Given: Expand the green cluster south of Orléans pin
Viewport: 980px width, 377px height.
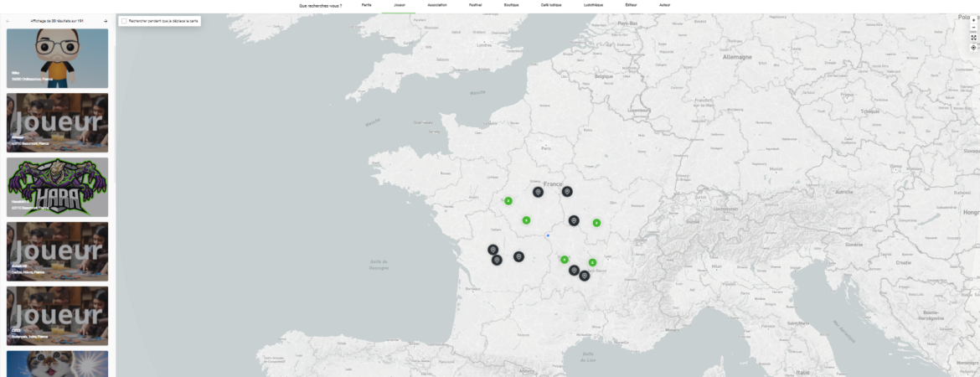Looking at the screenshot, I should tap(526, 220).
